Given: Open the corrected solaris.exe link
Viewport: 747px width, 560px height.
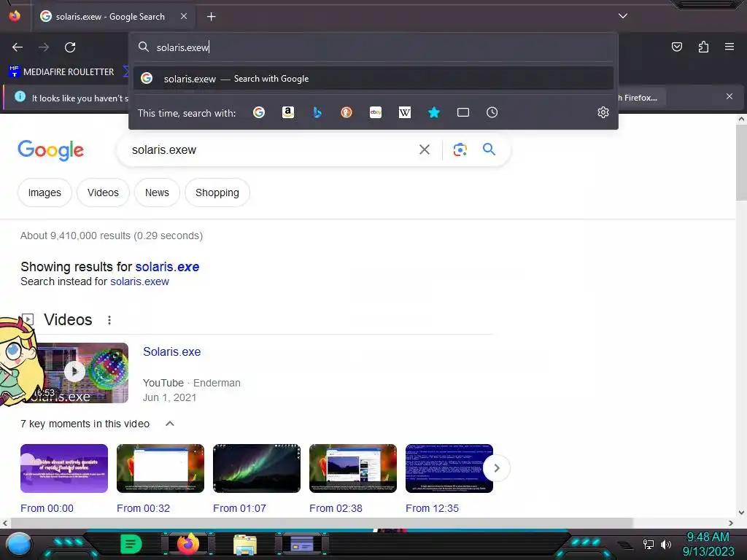Looking at the screenshot, I should coord(167,267).
